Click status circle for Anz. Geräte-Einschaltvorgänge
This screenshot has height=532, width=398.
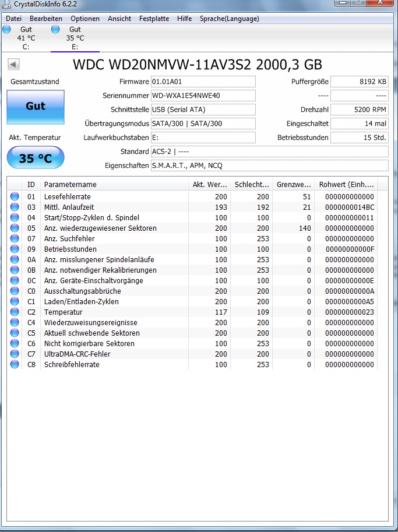tap(15, 281)
